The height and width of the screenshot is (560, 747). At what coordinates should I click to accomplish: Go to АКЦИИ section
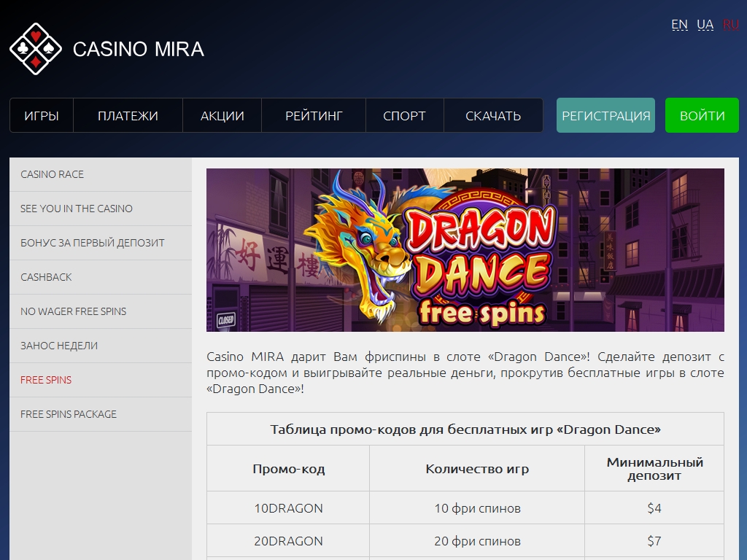(222, 116)
